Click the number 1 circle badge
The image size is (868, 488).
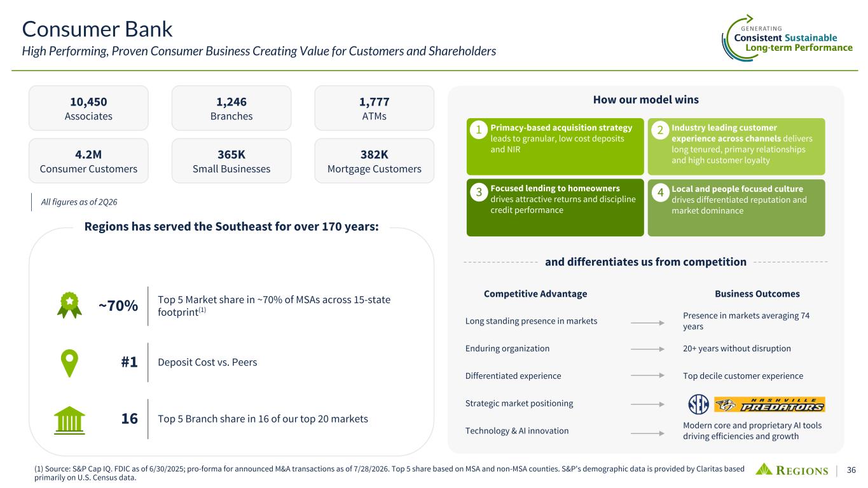click(478, 131)
